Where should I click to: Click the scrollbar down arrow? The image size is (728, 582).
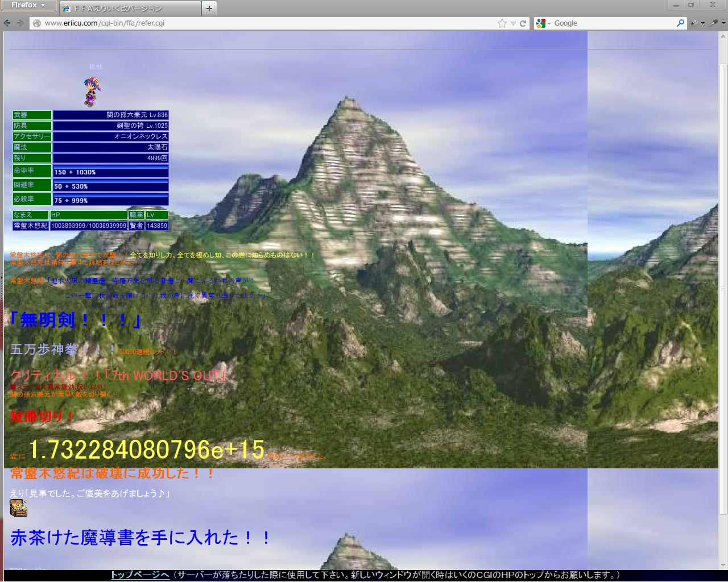tap(723, 566)
